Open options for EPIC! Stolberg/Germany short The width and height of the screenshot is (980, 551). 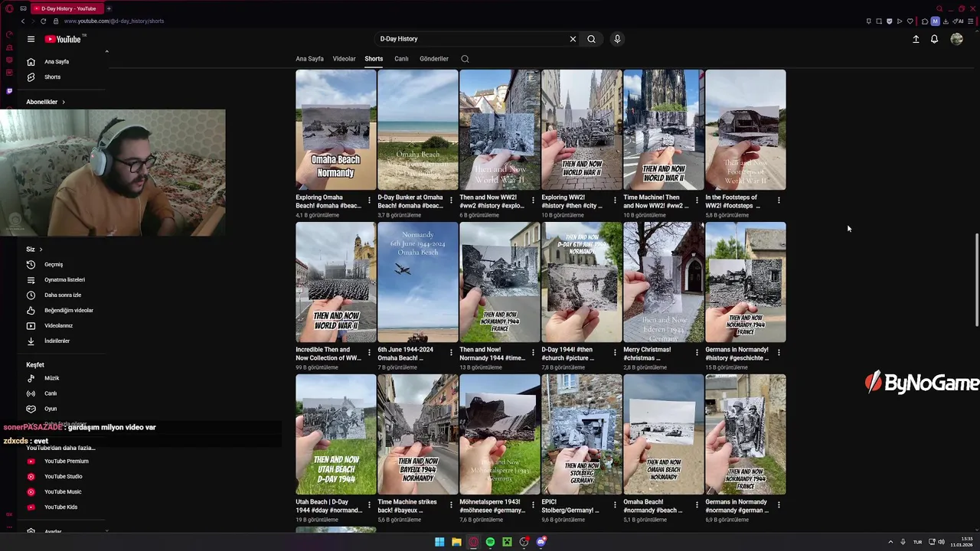(x=615, y=505)
